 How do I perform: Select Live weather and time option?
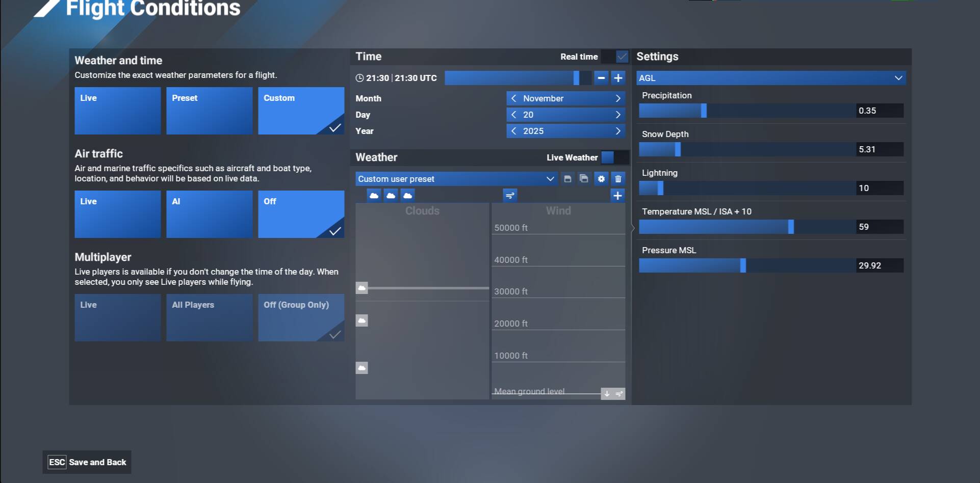(118, 111)
